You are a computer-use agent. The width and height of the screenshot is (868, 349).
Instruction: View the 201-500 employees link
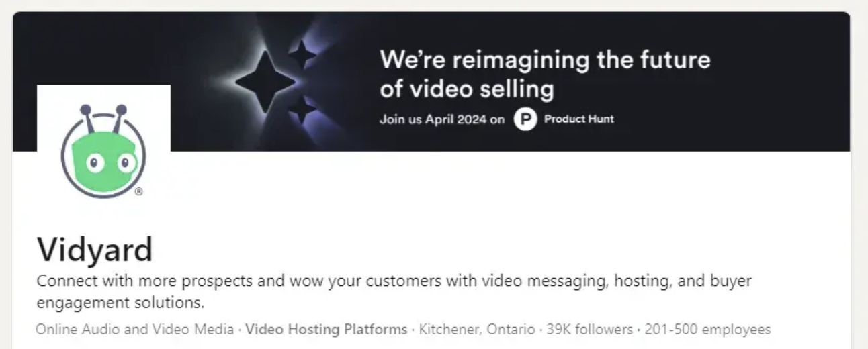point(707,330)
